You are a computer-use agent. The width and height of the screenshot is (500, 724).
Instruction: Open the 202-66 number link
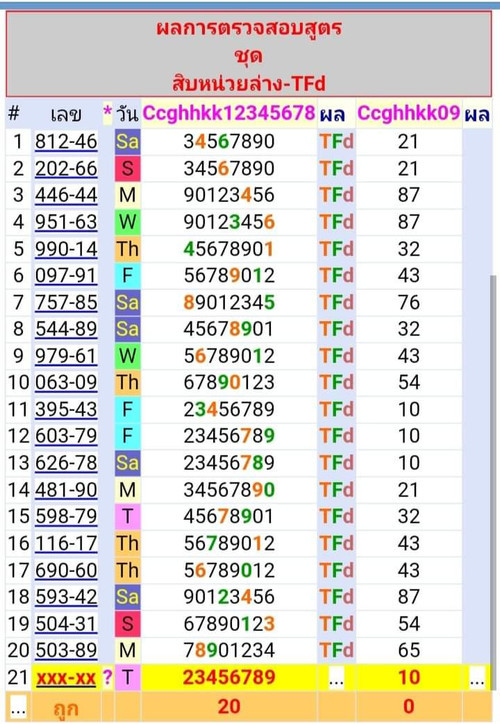coord(66,169)
